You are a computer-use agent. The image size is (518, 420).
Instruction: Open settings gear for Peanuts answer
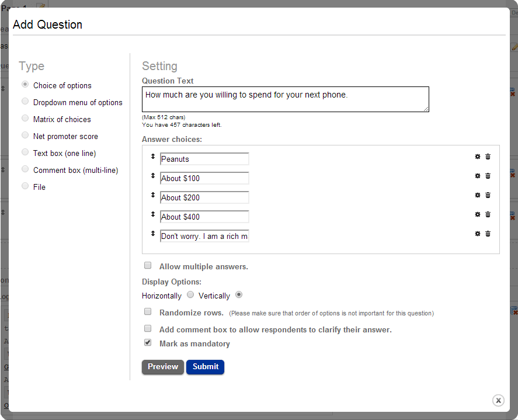477,157
